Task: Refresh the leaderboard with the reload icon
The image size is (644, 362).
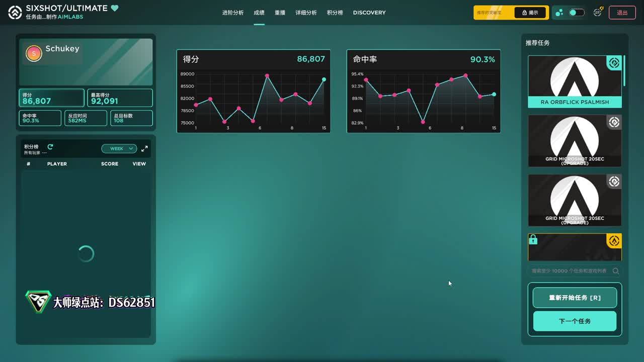Action: (x=50, y=147)
